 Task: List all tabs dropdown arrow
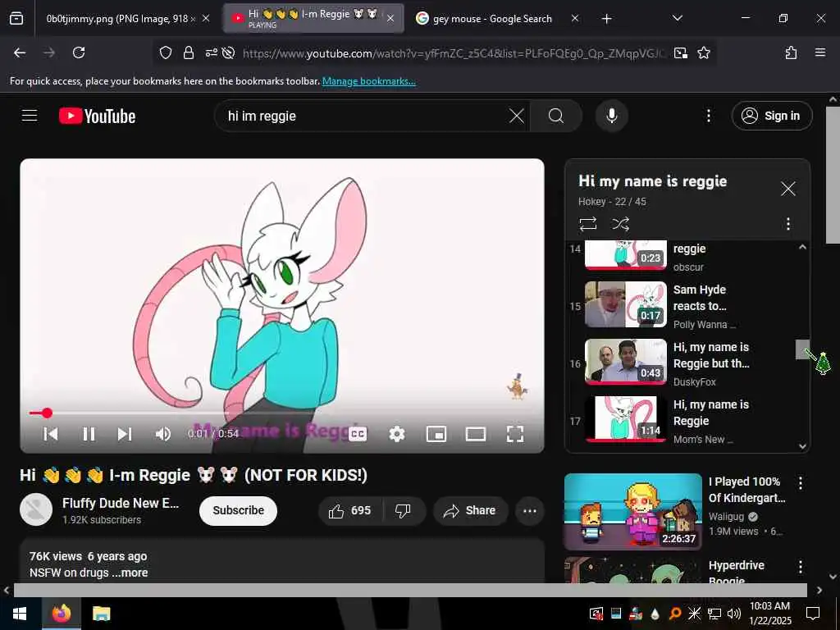pyautogui.click(x=677, y=18)
